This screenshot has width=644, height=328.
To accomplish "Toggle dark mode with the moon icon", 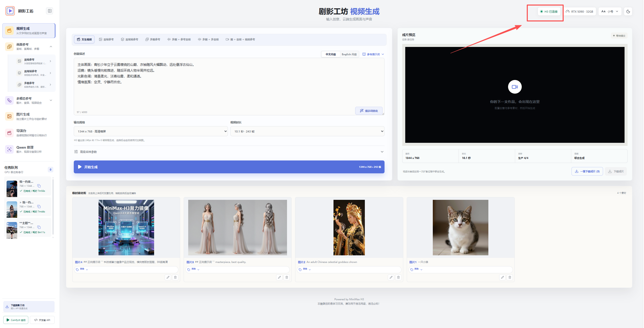I will (628, 11).
